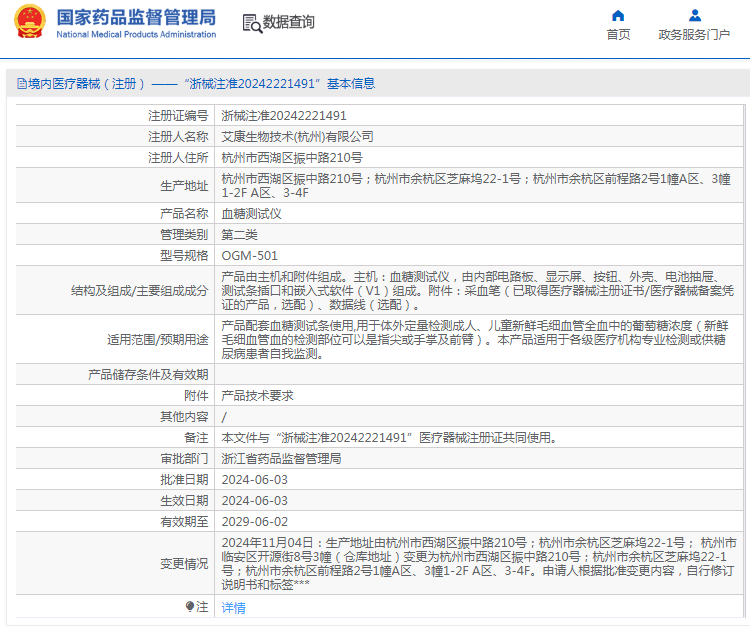The image size is (750, 626).
Task: Click the slash value in 其他内容 row
Action: coord(224,417)
